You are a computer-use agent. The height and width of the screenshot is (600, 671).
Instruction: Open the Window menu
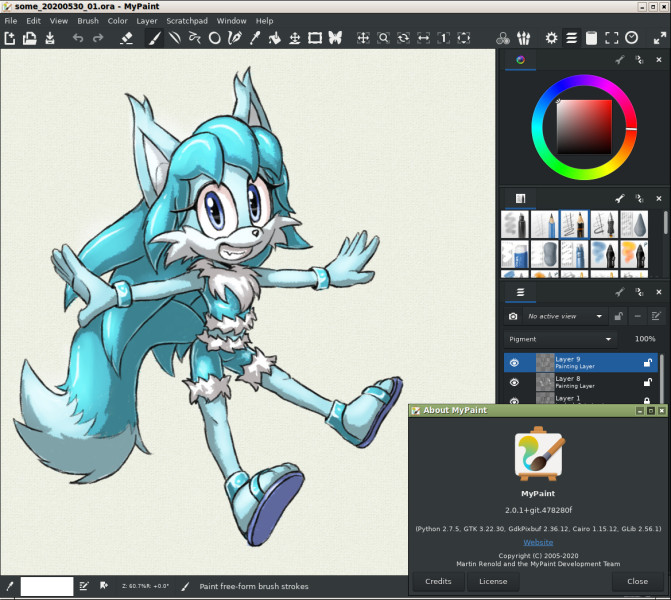232,21
